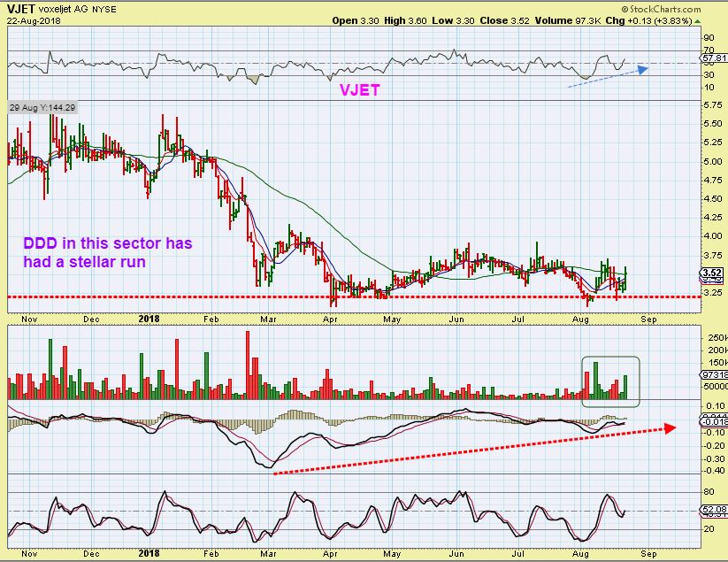
Task: Click the volume value tag 97318
Action: pyautogui.click(x=715, y=374)
